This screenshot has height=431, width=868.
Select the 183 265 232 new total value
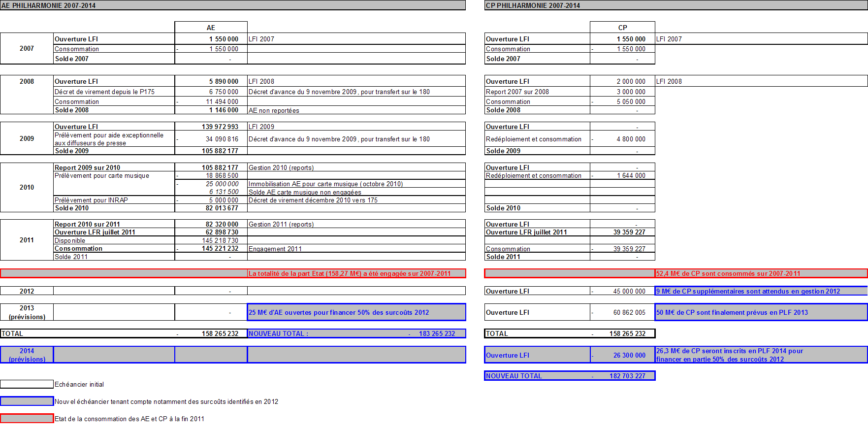click(x=437, y=333)
